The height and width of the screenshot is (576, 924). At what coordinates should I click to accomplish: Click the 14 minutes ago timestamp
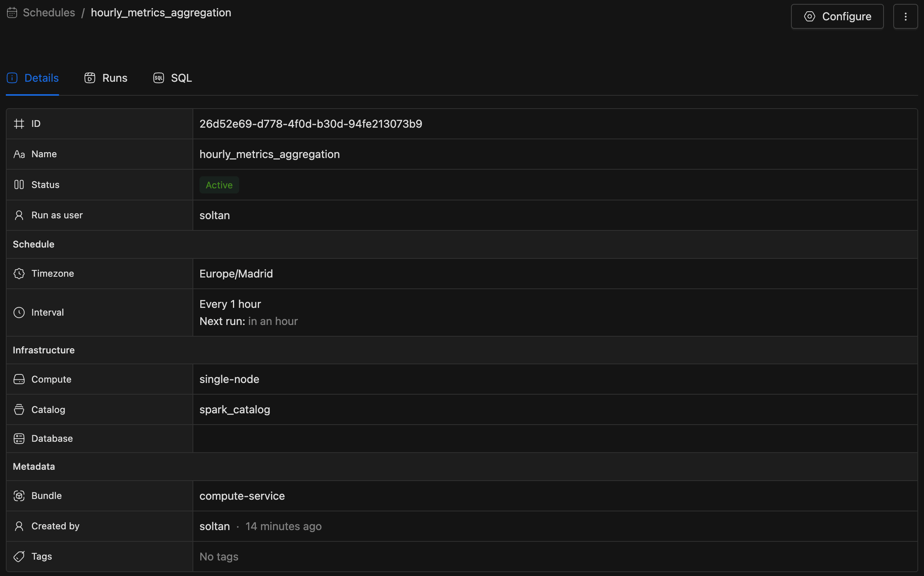pyautogui.click(x=283, y=526)
